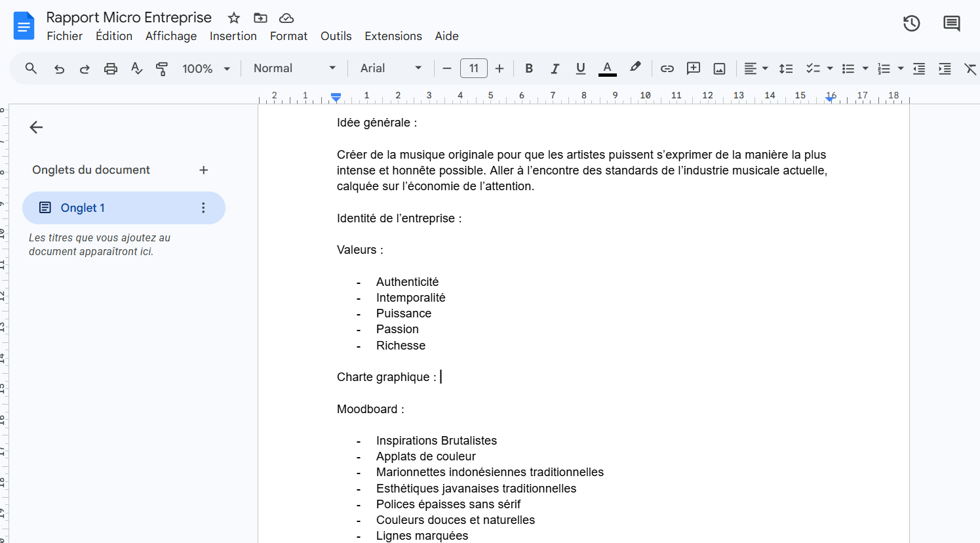Expand numbered list options arrow

pos(901,68)
